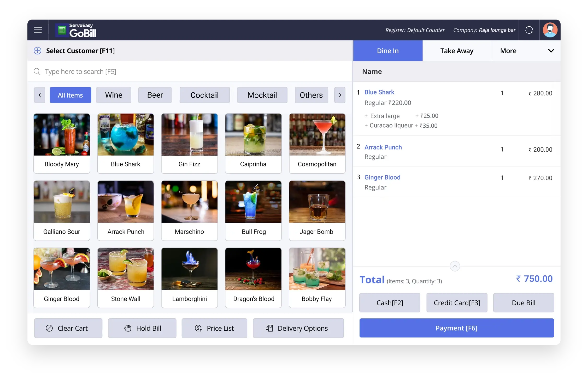Click the Payment [F6] button
This screenshot has width=588, height=380.
(456, 328)
